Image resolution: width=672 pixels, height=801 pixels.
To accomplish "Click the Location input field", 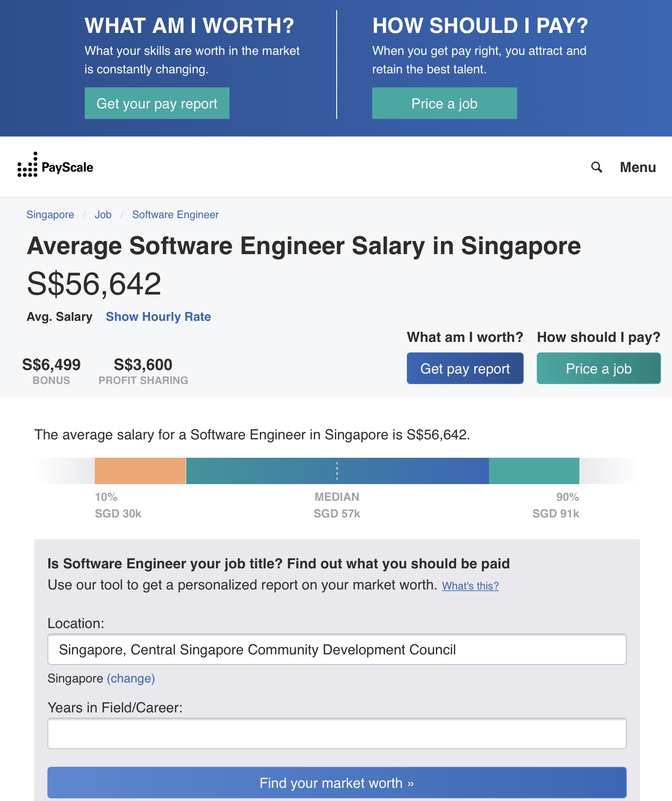I will [337, 649].
